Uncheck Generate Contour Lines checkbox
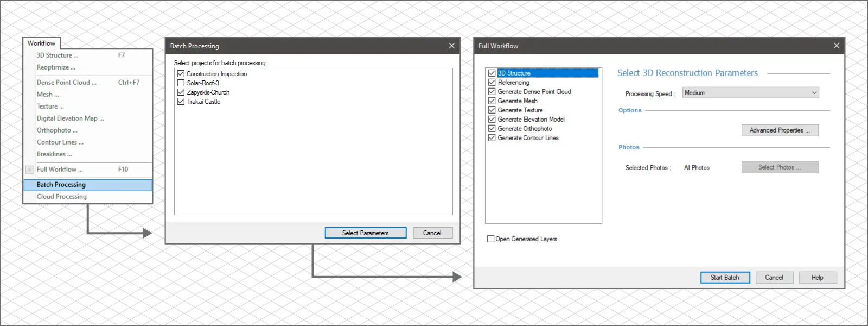868x326 pixels. (x=492, y=137)
